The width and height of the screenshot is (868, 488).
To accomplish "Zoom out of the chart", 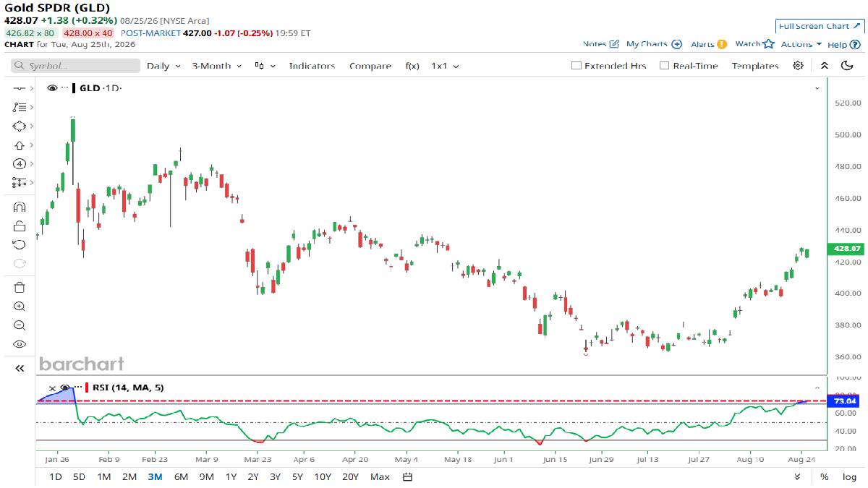I will [20, 325].
